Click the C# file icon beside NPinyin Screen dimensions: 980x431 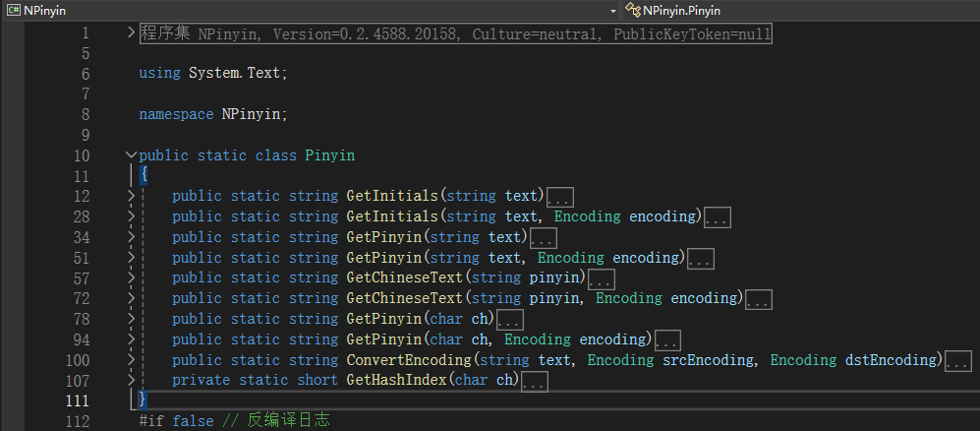13,11
